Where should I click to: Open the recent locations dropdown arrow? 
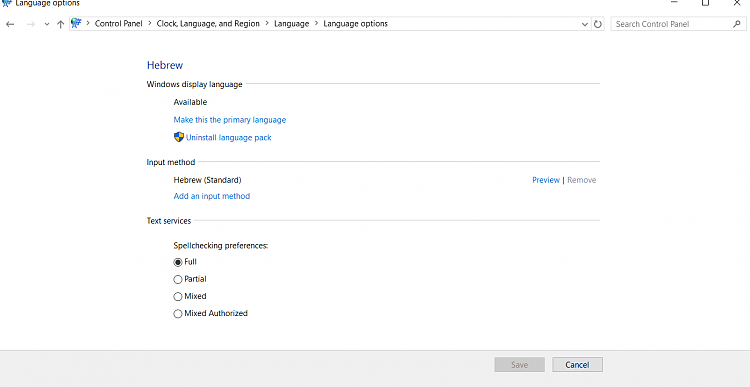[46, 24]
